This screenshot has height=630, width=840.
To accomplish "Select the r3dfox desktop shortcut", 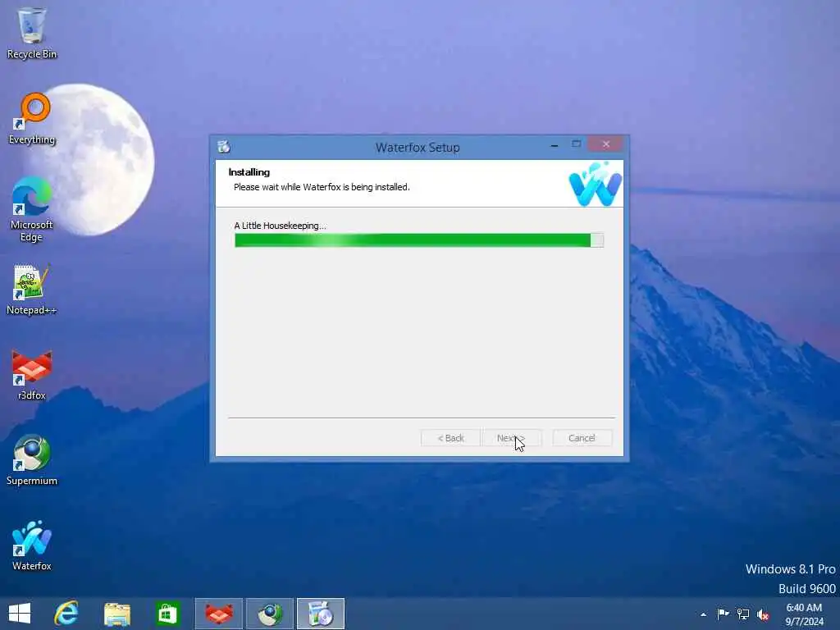I will (x=31, y=375).
